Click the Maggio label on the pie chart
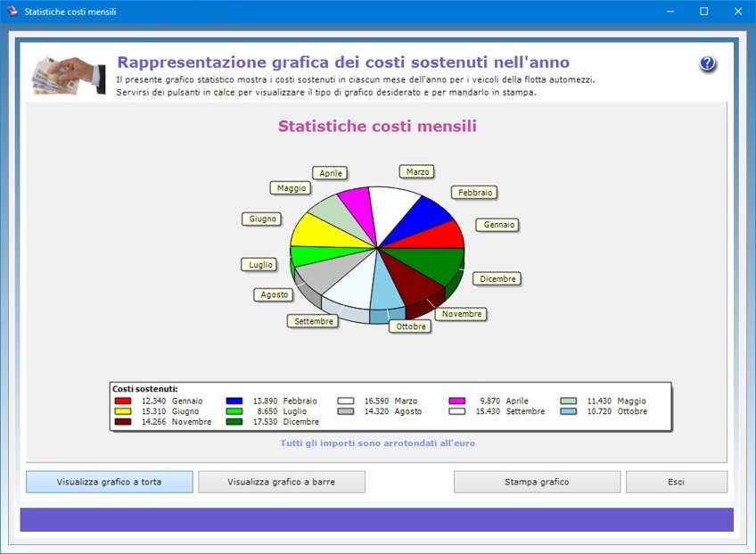Viewport: 756px width, 554px height. coord(292,188)
